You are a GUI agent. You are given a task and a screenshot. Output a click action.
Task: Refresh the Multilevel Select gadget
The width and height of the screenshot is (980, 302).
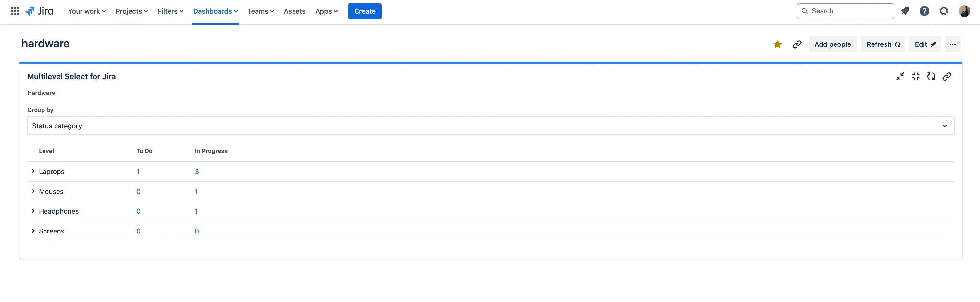pos(931,76)
